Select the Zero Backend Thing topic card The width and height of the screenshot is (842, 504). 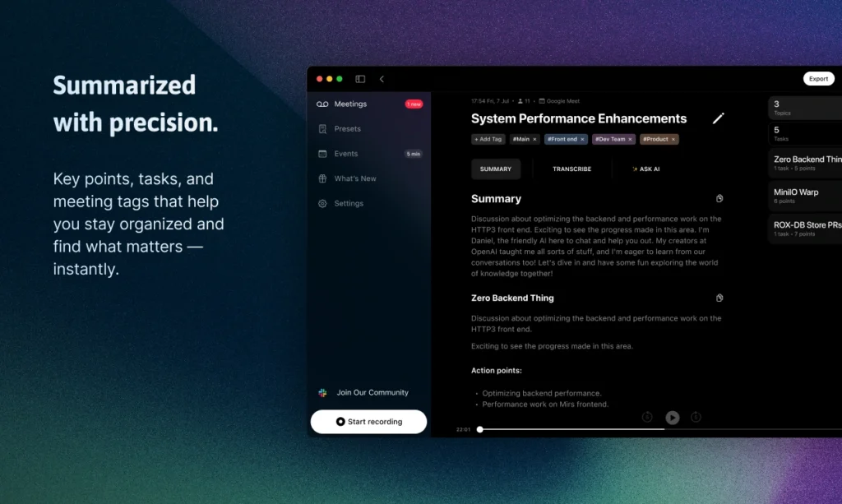pos(805,163)
